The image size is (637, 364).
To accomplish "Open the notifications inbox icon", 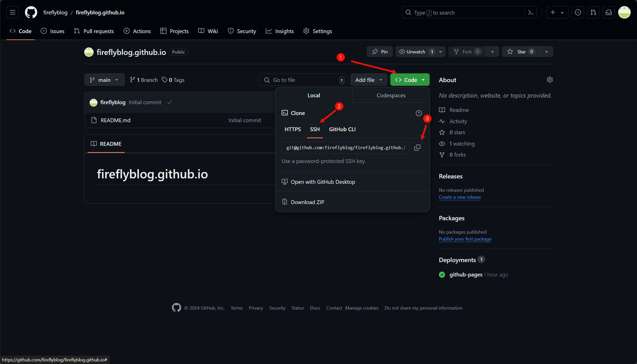I will tap(608, 12).
